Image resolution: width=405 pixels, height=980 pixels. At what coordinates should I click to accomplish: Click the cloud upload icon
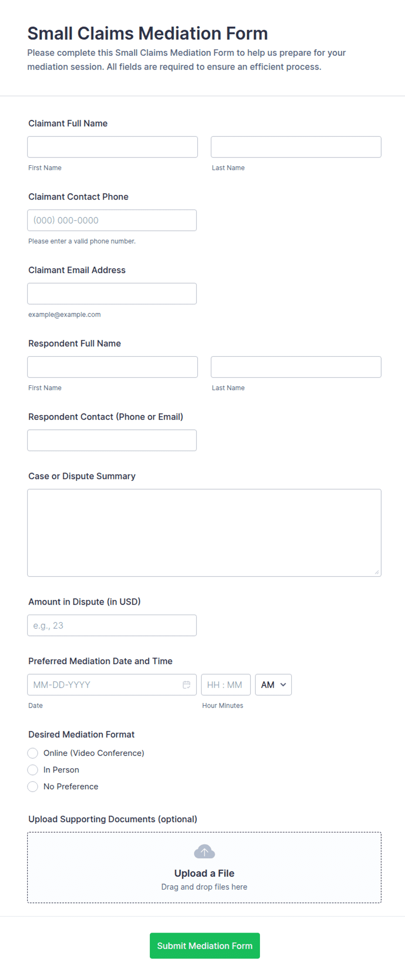tap(204, 852)
